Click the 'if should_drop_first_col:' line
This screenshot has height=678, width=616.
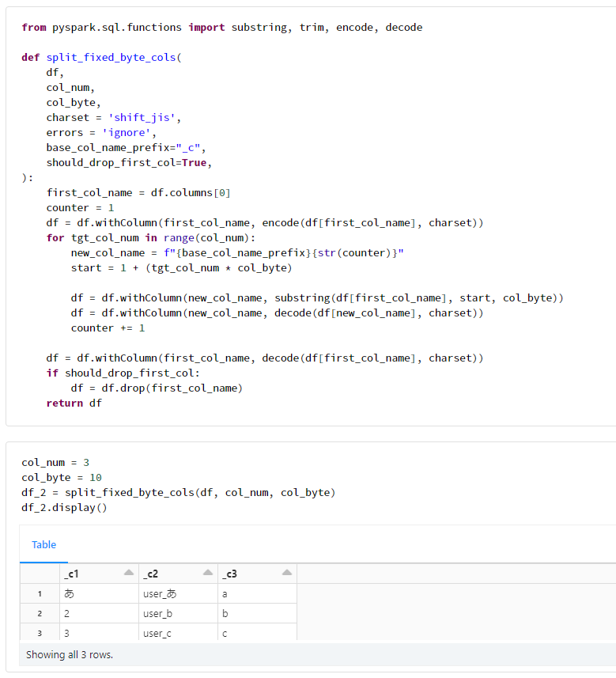[x=123, y=373]
